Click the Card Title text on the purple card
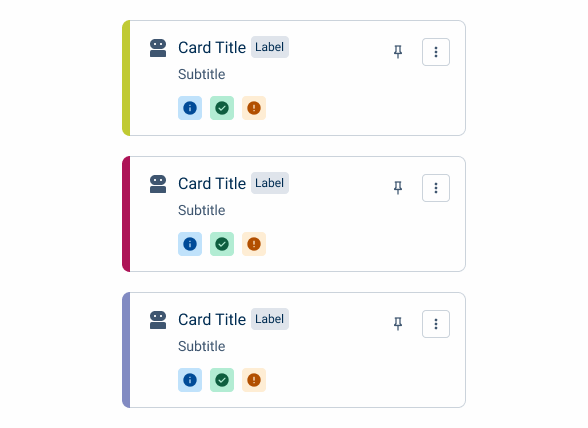588x428 pixels. click(212, 320)
